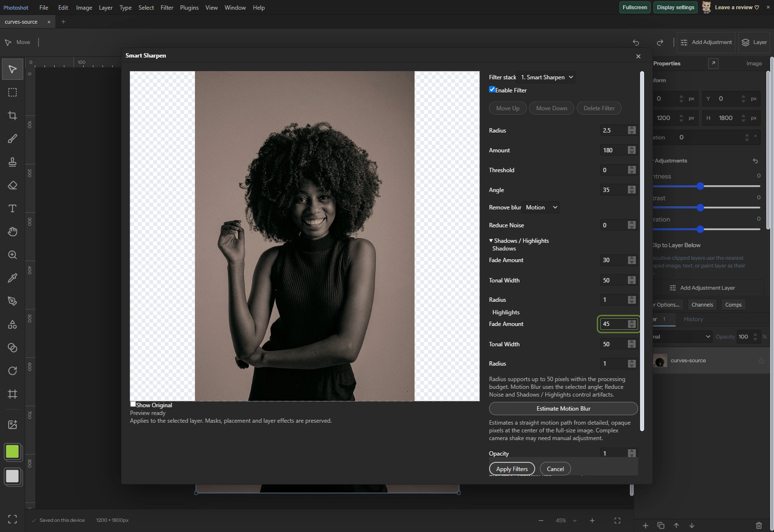Open the Plugins menu

[x=189, y=8]
